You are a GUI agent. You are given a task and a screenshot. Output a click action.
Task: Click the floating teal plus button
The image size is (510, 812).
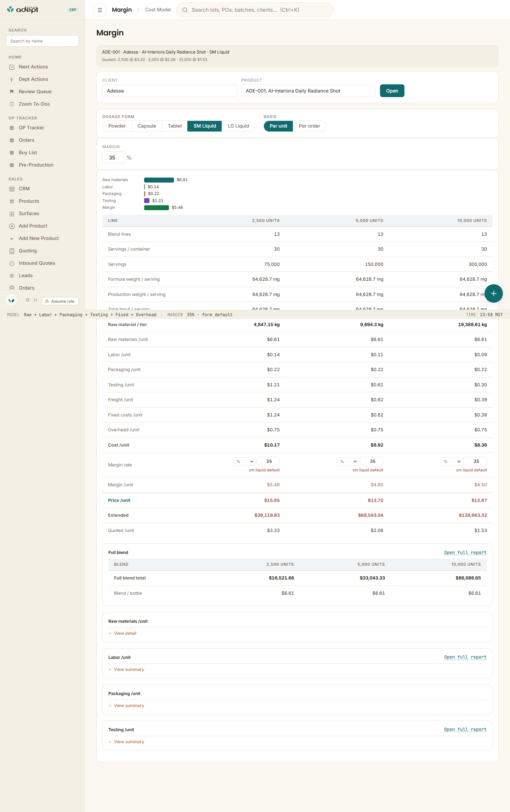point(494,293)
